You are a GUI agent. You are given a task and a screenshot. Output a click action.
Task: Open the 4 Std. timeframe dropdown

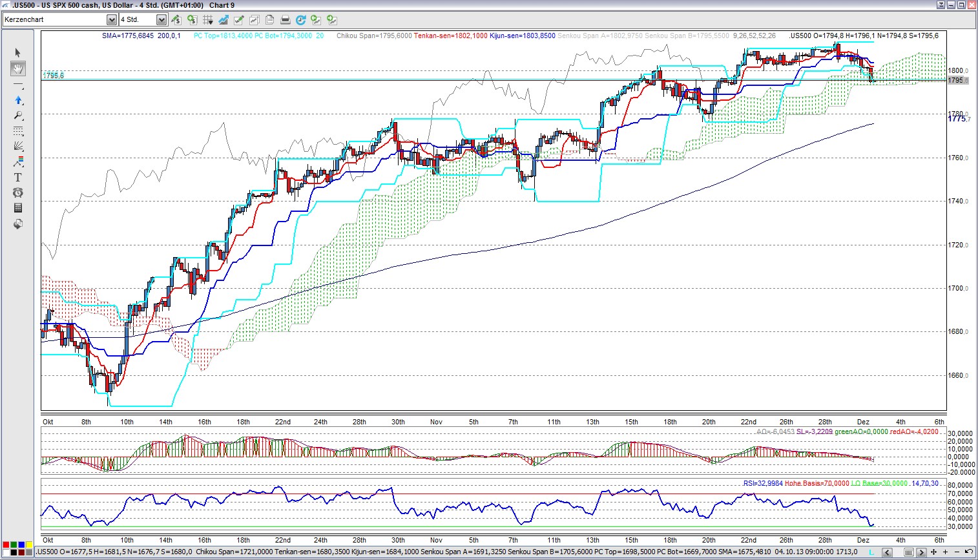click(161, 20)
